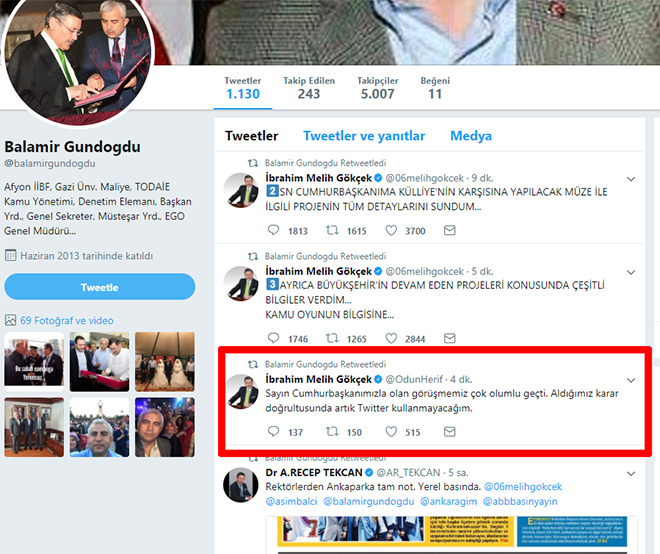Click the envelope icon on @OdunHerif tweet
660x554 pixels.
[450, 431]
